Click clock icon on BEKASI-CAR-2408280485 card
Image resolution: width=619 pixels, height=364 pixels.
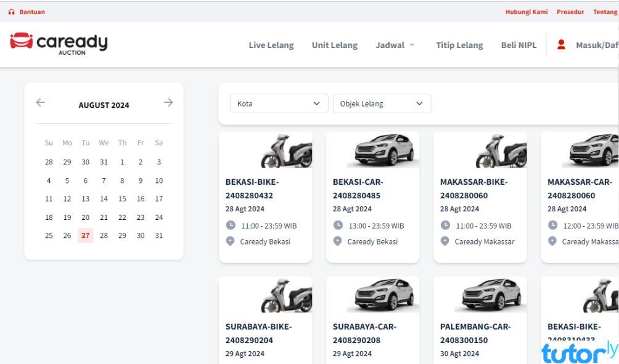point(338,225)
